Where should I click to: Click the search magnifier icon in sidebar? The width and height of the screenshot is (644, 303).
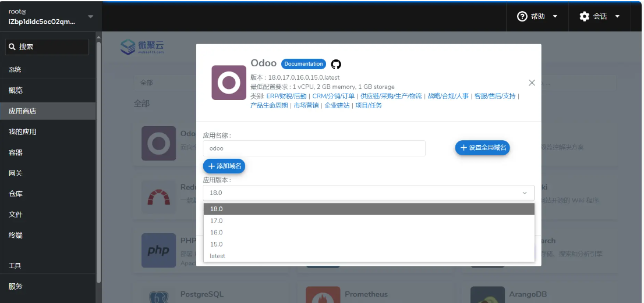(x=12, y=47)
